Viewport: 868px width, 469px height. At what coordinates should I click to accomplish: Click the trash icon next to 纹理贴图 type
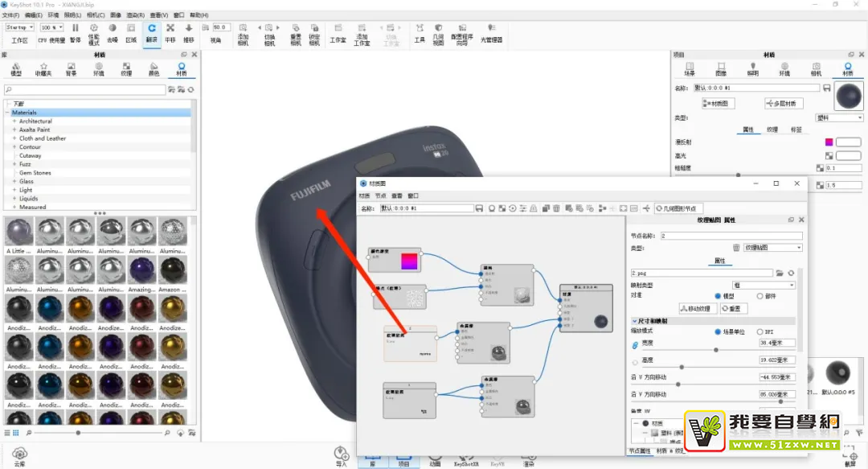tap(736, 247)
